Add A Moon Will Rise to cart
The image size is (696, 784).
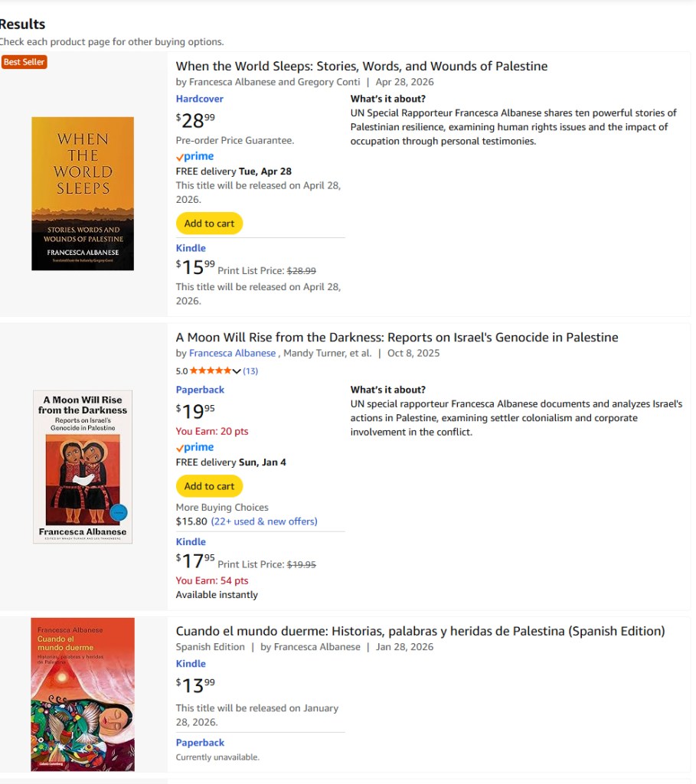[209, 485]
